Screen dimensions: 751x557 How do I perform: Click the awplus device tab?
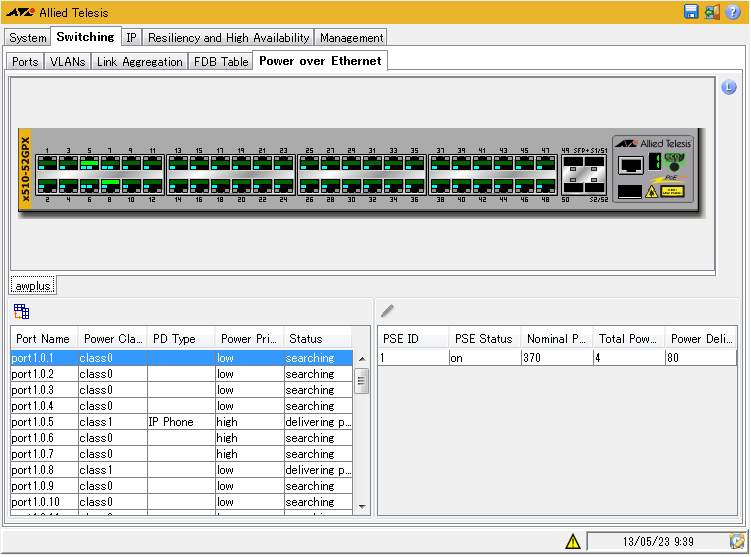33,285
